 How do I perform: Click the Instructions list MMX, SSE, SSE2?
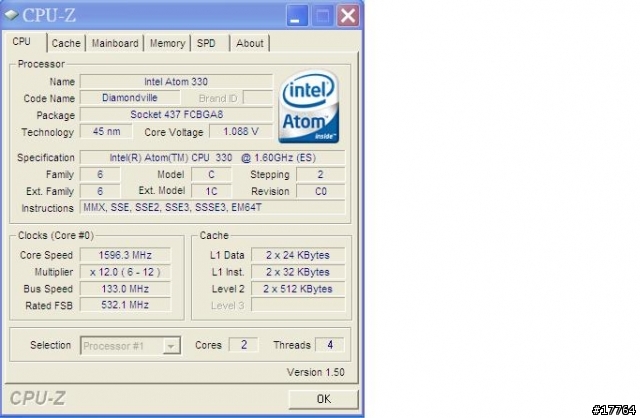click(x=212, y=207)
